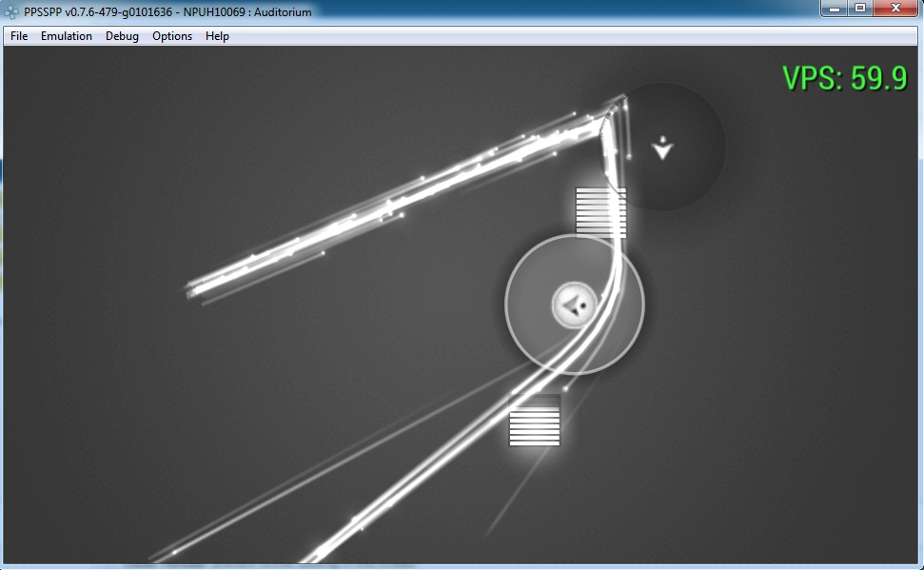This screenshot has height=570, width=924.
Task: Click the upper striped square block
Action: click(x=600, y=211)
